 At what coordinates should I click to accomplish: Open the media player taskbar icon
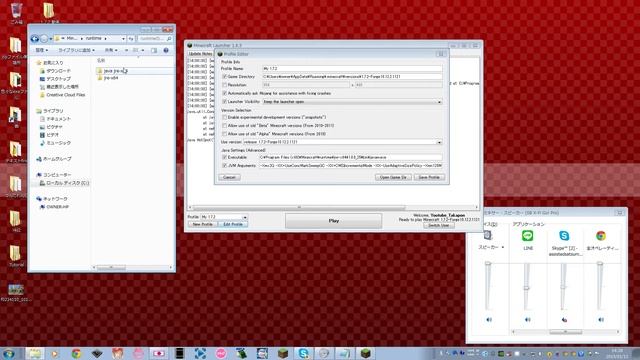pyautogui.click(x=55, y=353)
